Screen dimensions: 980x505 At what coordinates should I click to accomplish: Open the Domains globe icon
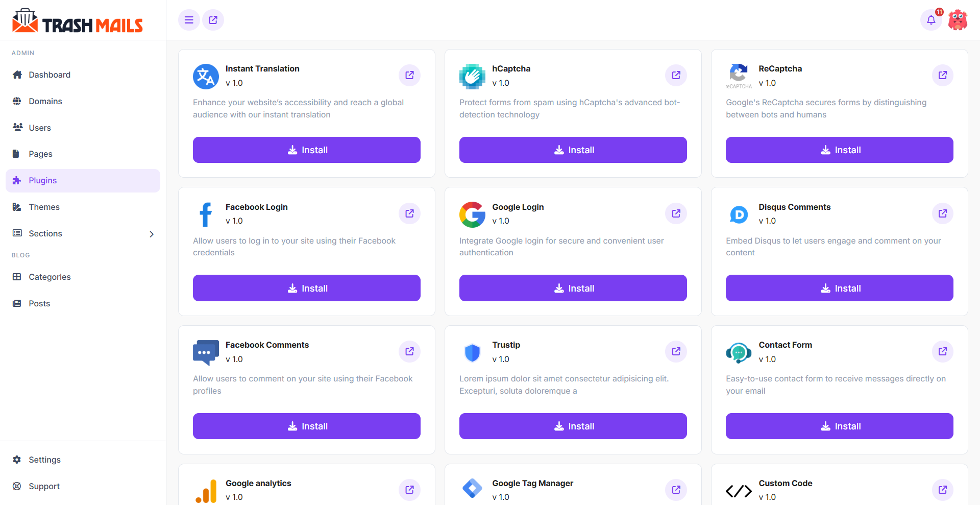click(17, 101)
